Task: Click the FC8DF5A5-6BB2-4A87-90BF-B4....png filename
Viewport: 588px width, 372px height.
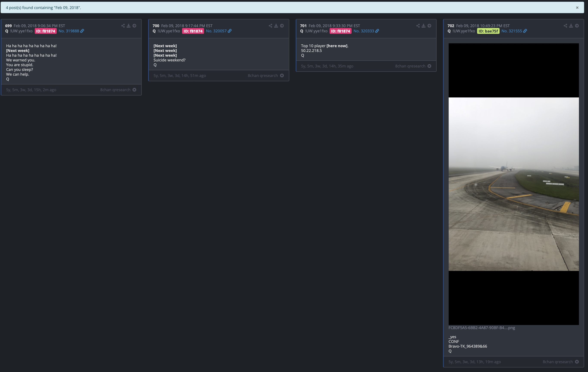Action: 481,328
